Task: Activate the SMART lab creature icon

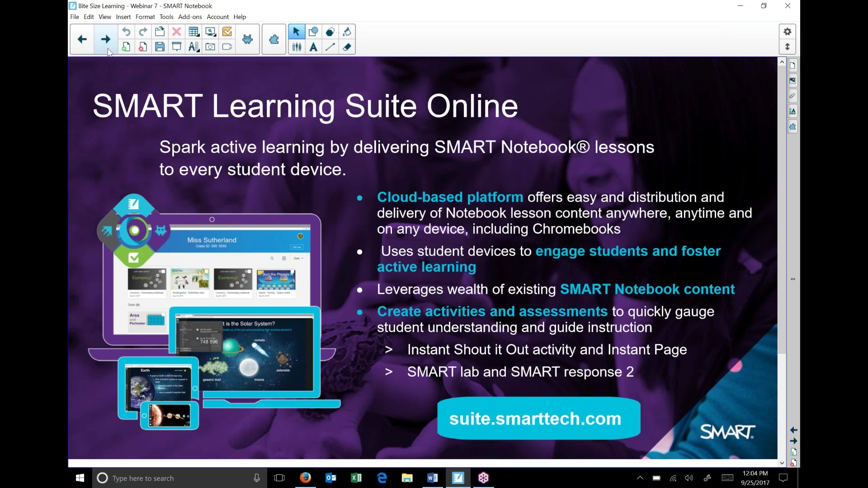Action: click(247, 39)
